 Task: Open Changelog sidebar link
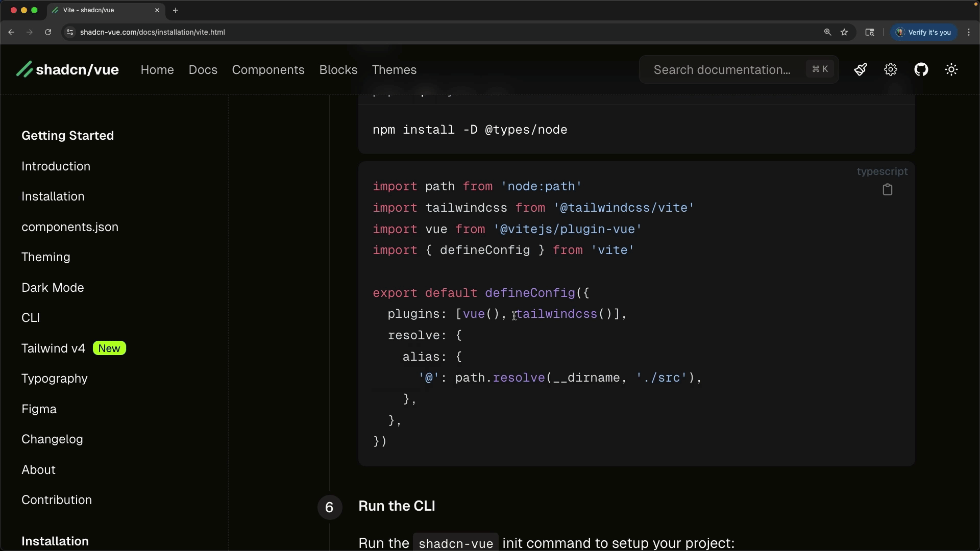click(x=52, y=439)
